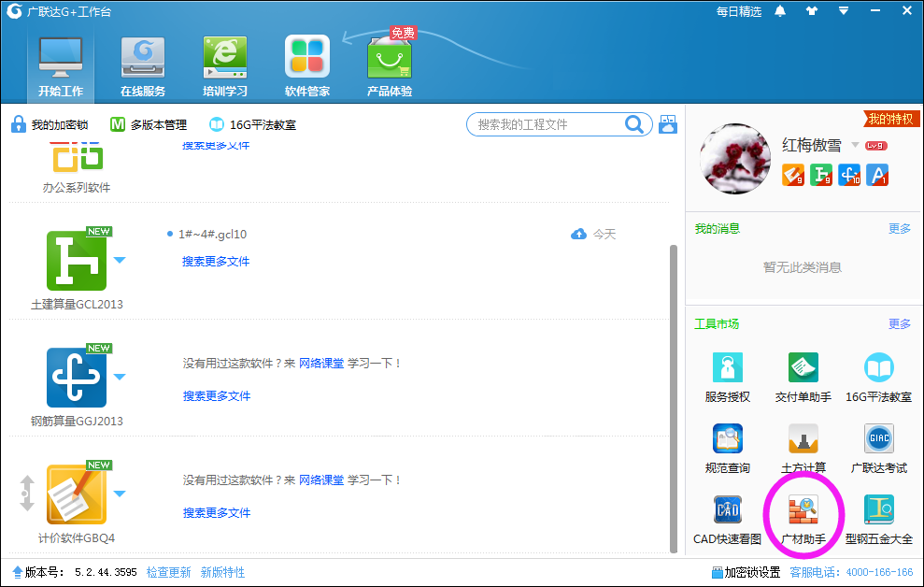Open file 1#~4#.gcl10

212,234
